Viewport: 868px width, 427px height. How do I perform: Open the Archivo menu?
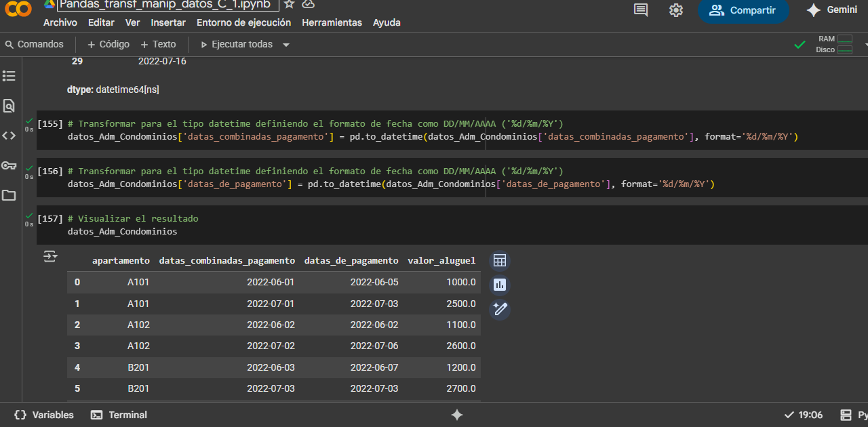click(60, 22)
